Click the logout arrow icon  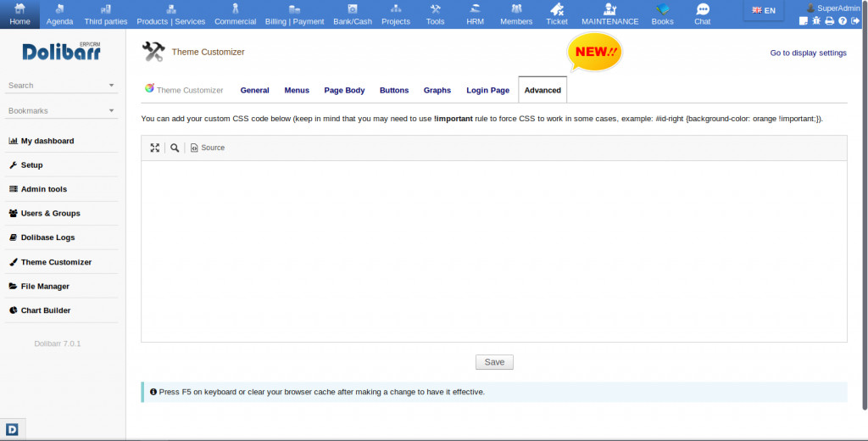(855, 21)
